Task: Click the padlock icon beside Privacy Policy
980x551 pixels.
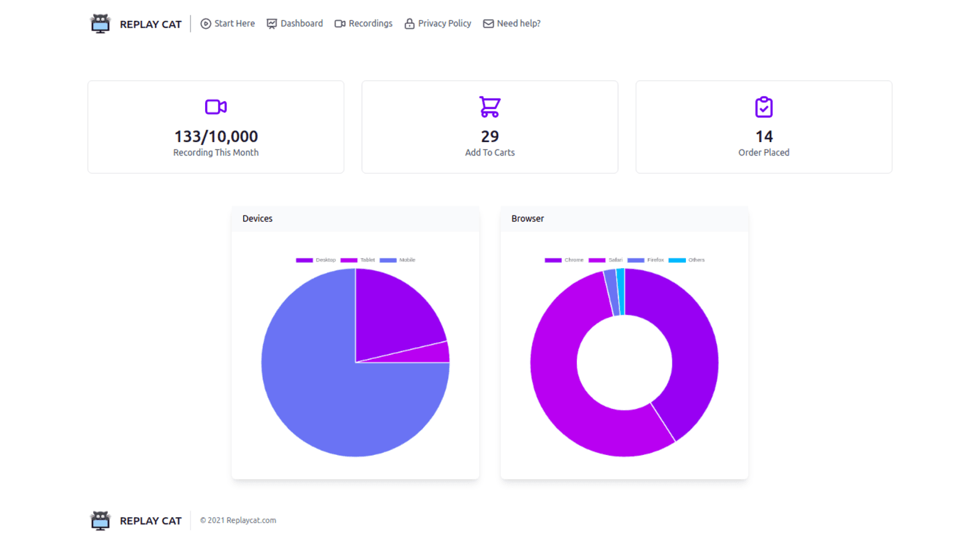Action: [409, 23]
